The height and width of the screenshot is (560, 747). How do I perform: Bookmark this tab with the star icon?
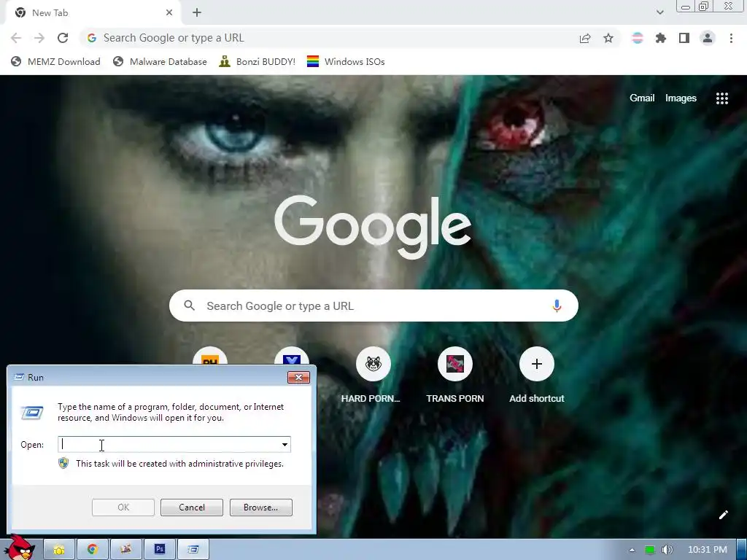click(608, 38)
